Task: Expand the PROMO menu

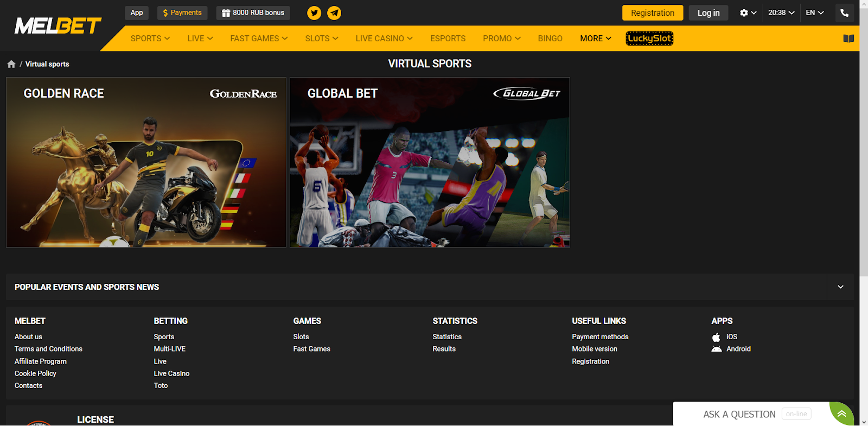Action: [x=502, y=39]
